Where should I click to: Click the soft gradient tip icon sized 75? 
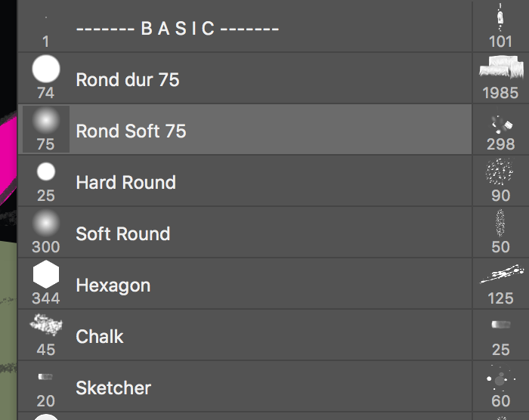point(46,121)
